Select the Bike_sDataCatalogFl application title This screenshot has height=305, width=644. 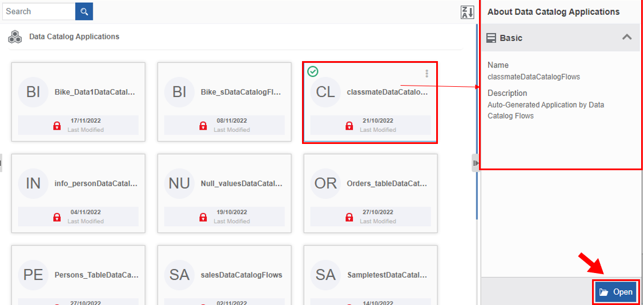pos(241,93)
